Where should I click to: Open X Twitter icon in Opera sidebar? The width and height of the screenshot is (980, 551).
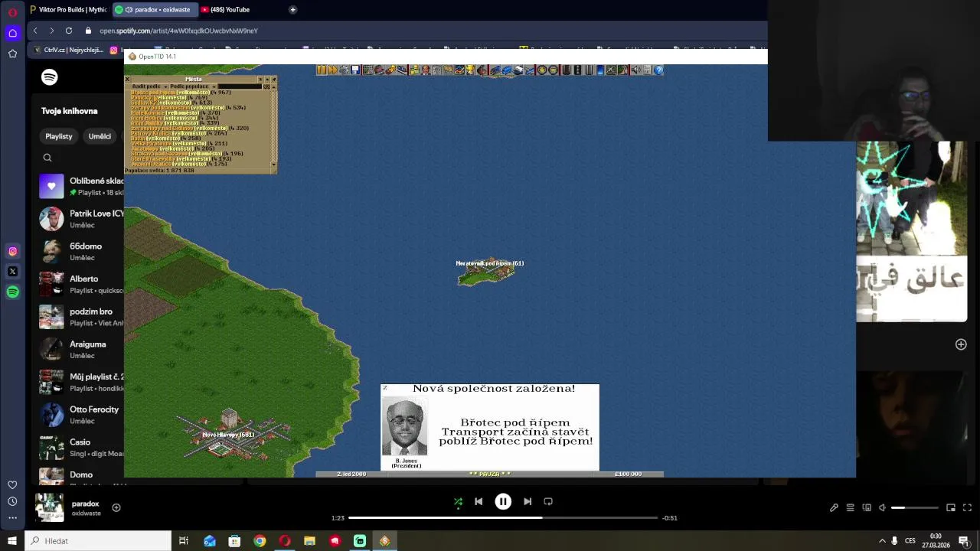(x=12, y=271)
